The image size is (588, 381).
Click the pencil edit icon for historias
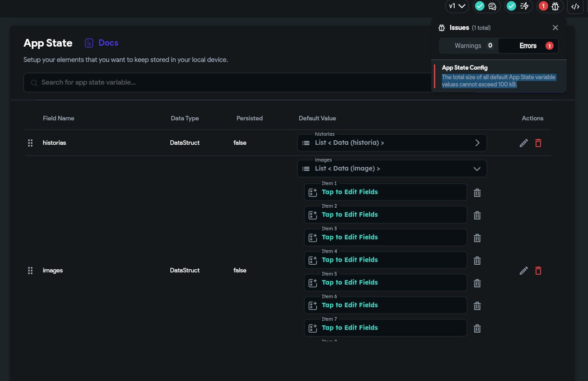[x=524, y=143]
